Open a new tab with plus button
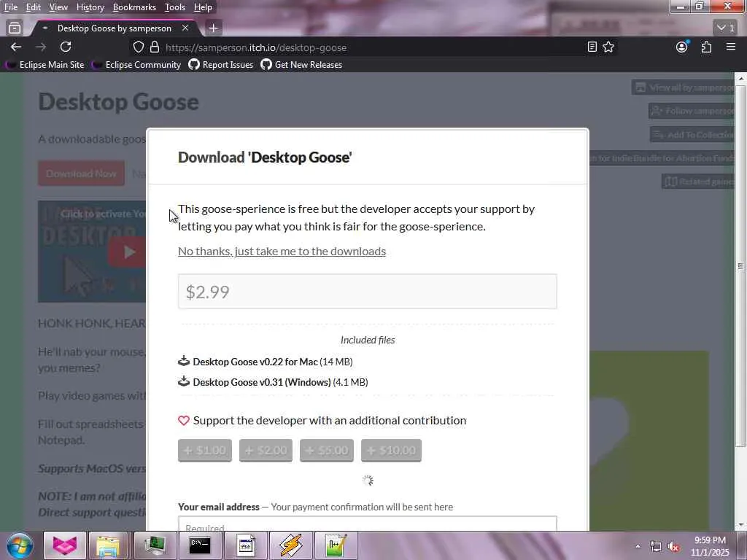Image resolution: width=747 pixels, height=560 pixels. (x=213, y=28)
